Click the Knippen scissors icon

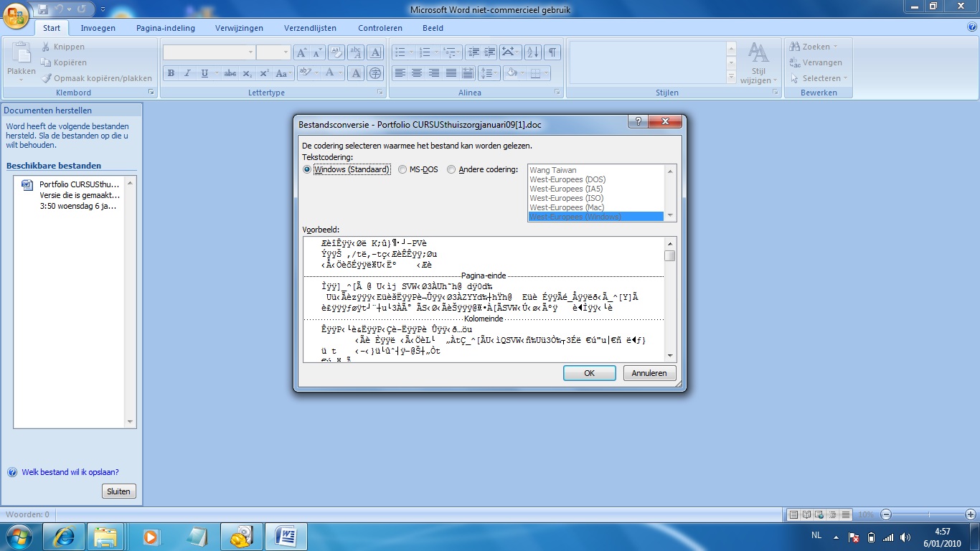click(46, 47)
